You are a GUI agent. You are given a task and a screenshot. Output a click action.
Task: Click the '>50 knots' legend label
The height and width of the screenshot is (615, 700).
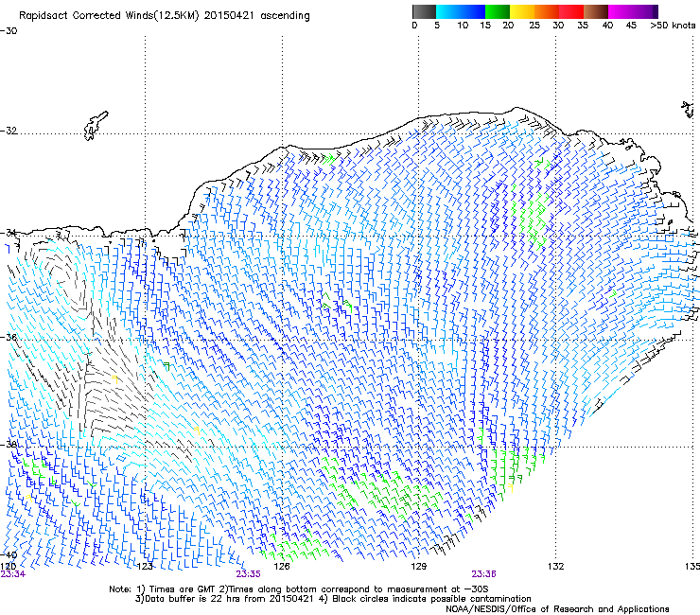point(673,26)
